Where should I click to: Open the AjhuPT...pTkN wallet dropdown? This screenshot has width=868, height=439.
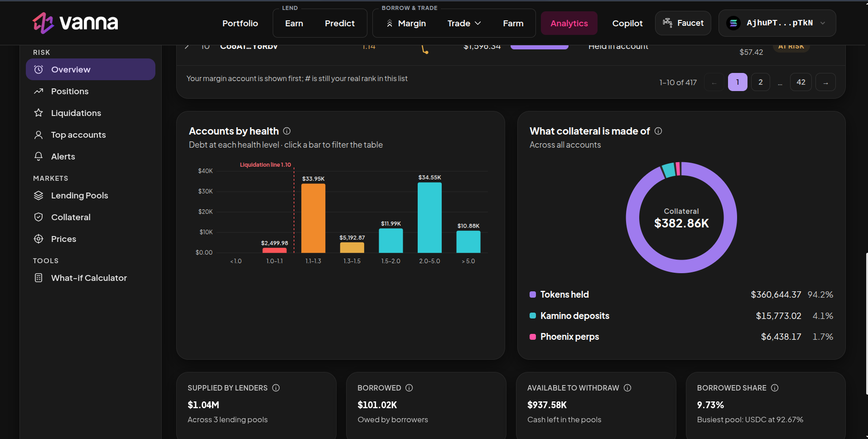click(x=777, y=23)
